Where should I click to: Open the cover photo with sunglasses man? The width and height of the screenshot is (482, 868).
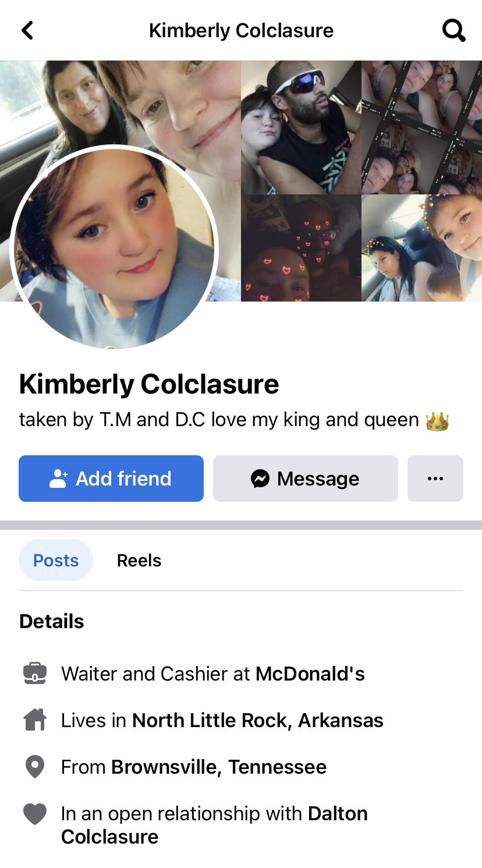(x=301, y=127)
